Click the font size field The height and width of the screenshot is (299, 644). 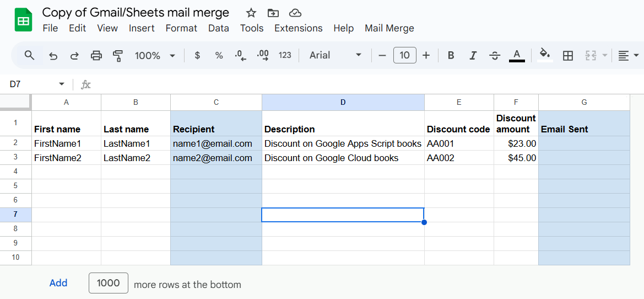(404, 55)
